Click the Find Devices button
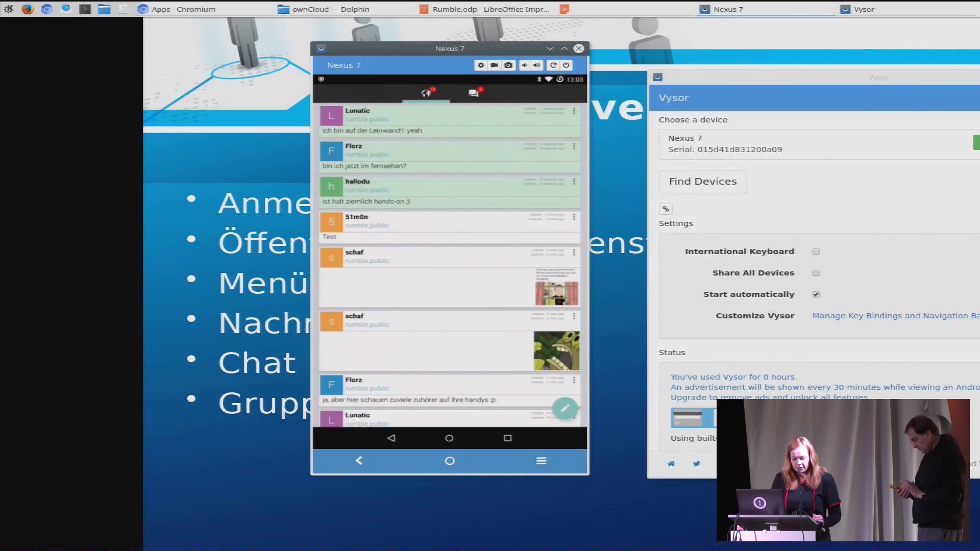This screenshot has width=980, height=551. 703,182
